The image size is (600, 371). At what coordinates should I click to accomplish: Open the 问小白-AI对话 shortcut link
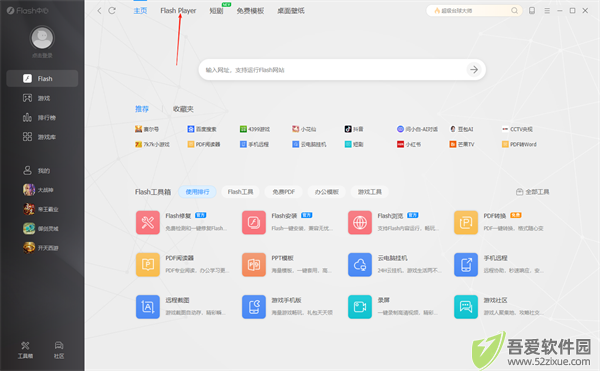(x=417, y=129)
